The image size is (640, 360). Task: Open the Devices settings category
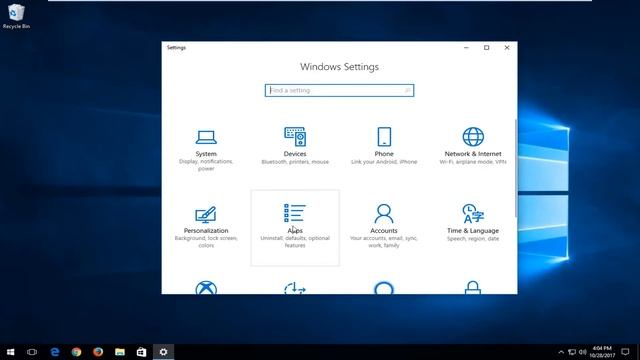point(295,146)
